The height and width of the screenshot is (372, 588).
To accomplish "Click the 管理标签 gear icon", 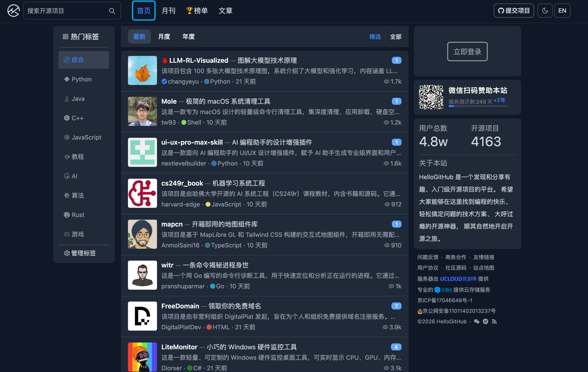I will point(67,253).
